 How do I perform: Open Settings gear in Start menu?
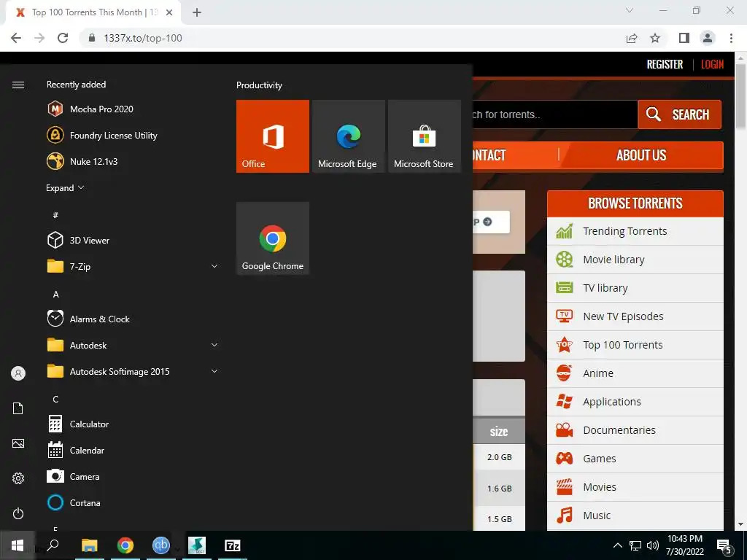(x=18, y=478)
